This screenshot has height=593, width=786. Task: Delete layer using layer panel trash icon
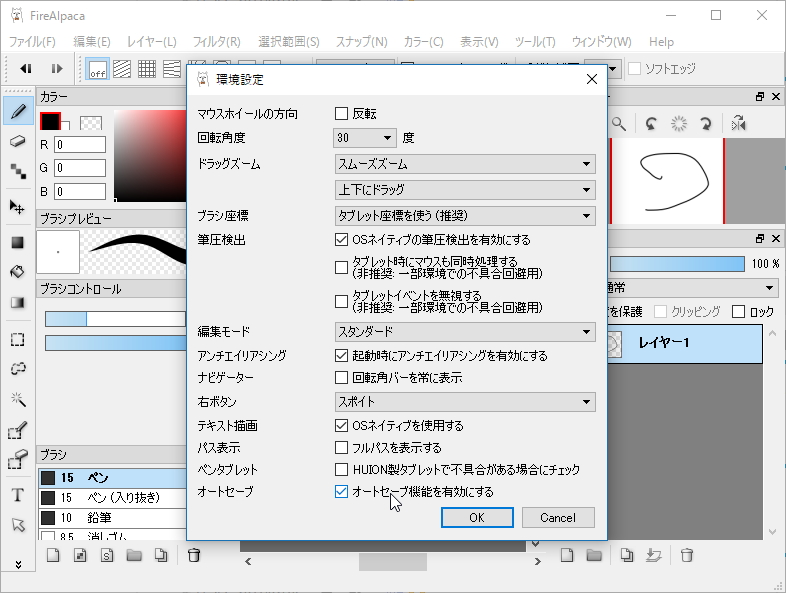coord(687,555)
